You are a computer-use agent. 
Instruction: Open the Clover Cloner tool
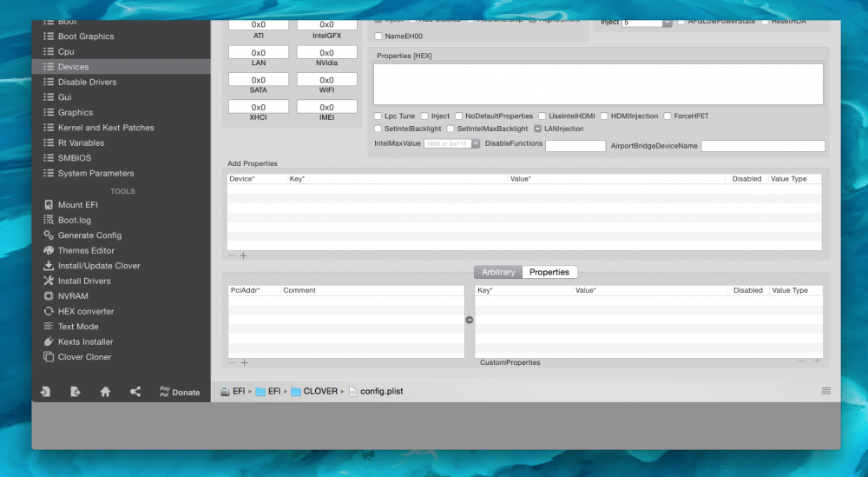coord(84,357)
